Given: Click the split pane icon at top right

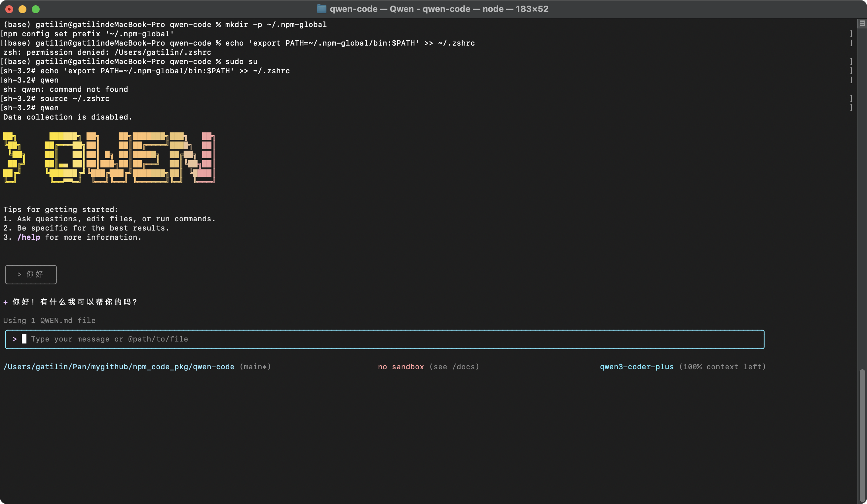Looking at the screenshot, I should coord(862,23).
